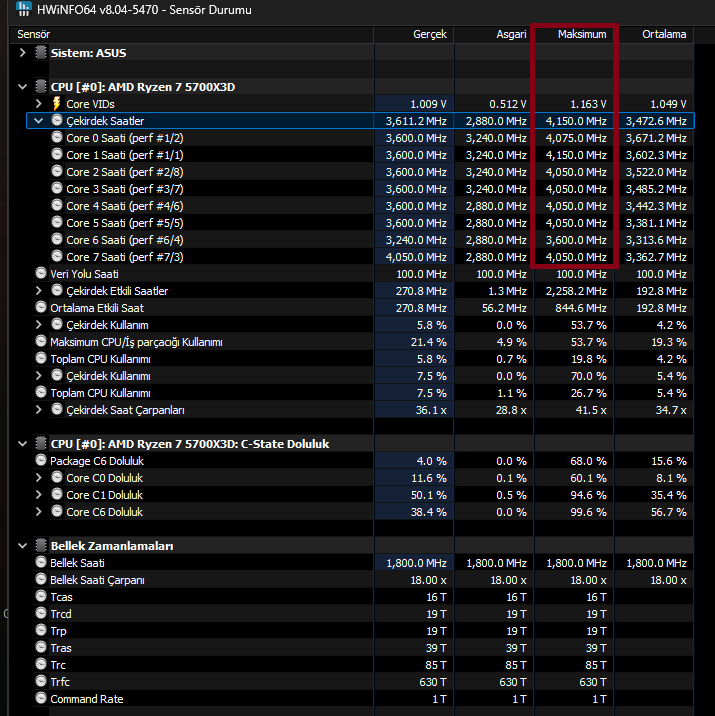Click the icon beside Veri Yolu Saati
The width and height of the screenshot is (715, 716).
[41, 273]
